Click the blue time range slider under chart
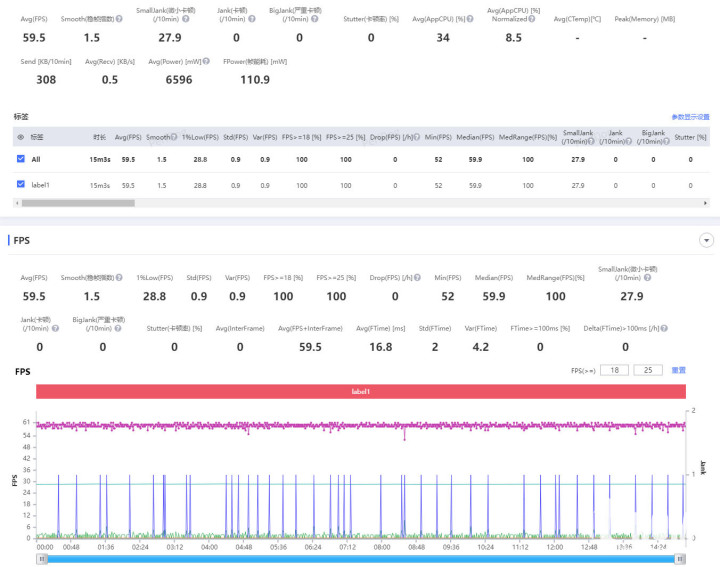This screenshot has width=720, height=567. (x=360, y=559)
